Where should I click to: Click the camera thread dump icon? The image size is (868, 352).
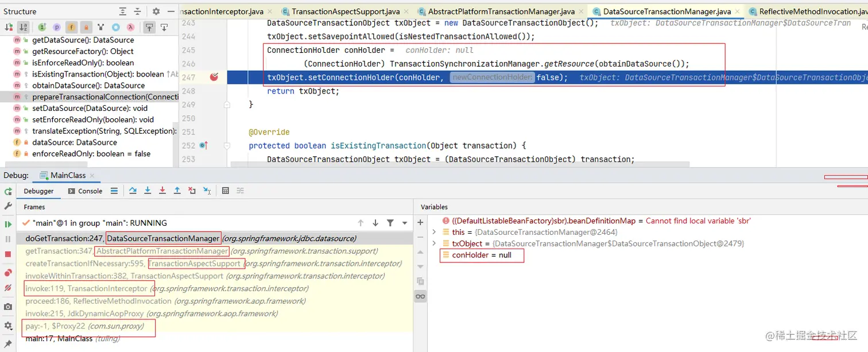[x=8, y=307]
